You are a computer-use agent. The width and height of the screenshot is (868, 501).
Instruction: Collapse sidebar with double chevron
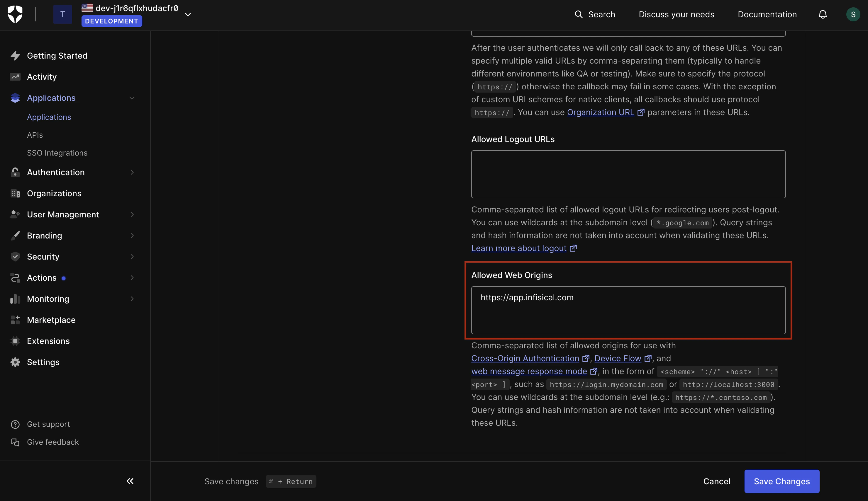[130, 481]
